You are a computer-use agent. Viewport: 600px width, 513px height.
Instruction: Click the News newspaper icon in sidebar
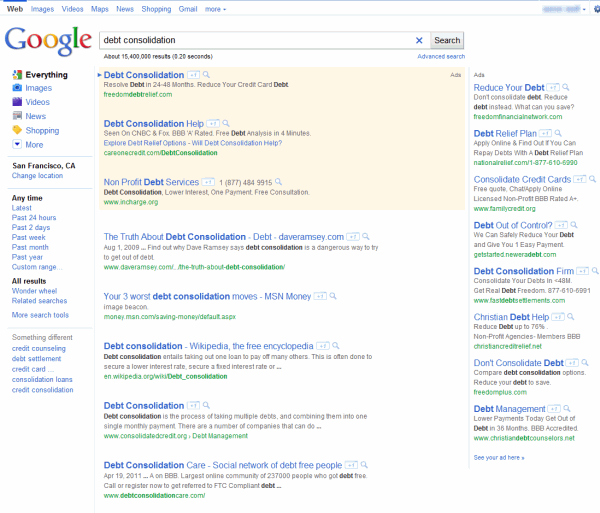[17, 116]
